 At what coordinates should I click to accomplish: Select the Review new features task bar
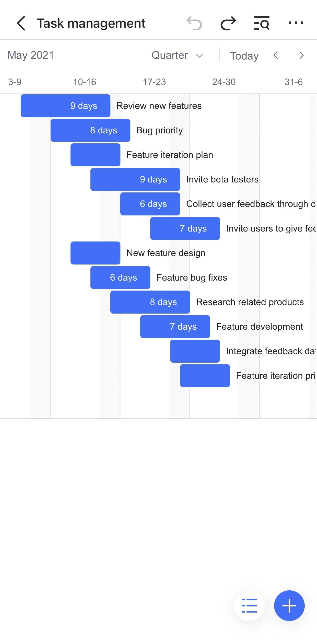[65, 106]
